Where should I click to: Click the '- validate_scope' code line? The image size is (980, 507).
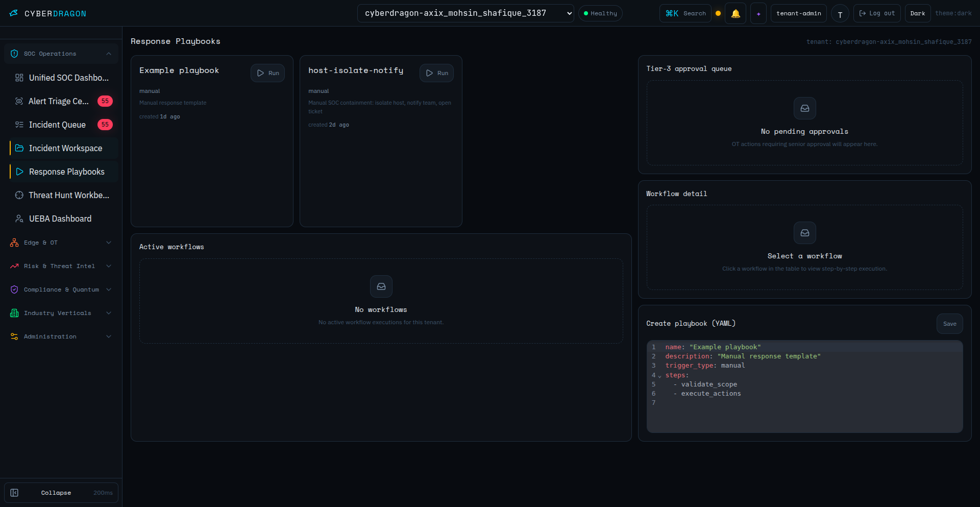point(705,384)
